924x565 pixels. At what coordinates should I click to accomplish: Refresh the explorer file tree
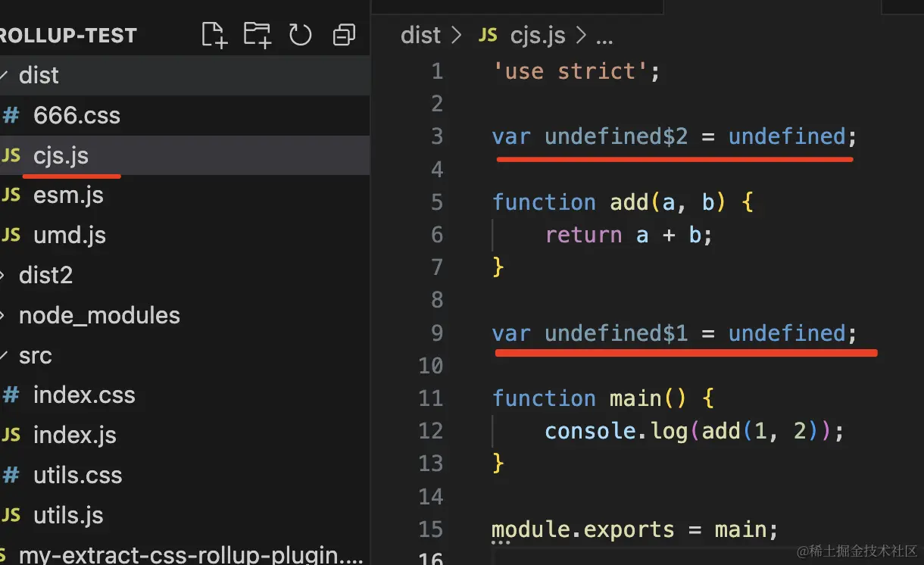pos(301,35)
